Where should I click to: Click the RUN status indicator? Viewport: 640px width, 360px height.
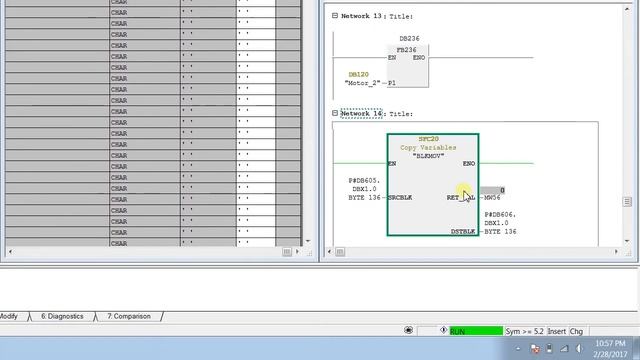(x=476, y=331)
